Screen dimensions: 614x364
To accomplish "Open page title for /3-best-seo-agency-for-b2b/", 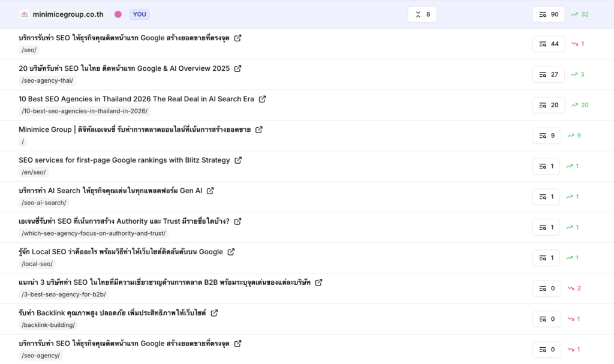I will pos(165,282).
